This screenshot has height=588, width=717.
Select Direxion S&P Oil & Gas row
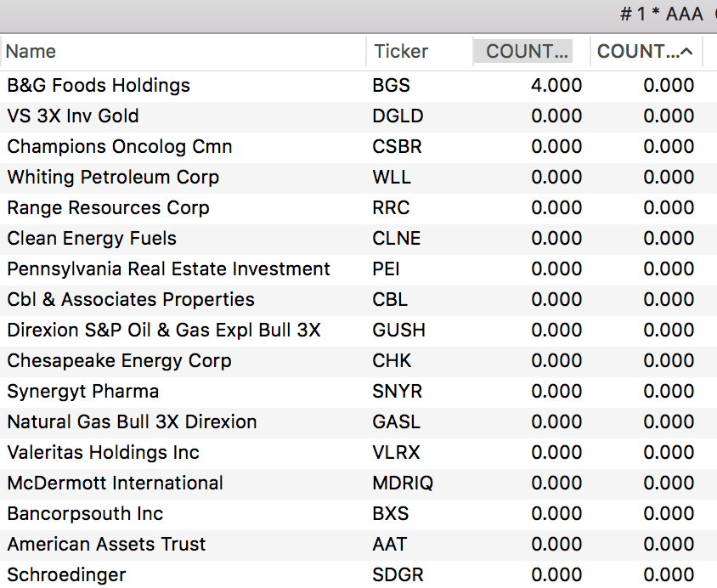click(164, 331)
